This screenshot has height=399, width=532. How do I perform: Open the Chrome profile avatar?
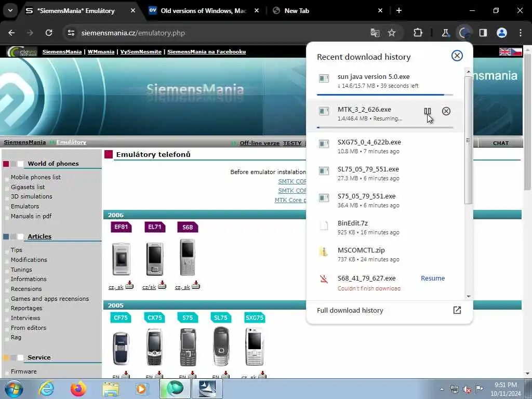pos(502,33)
